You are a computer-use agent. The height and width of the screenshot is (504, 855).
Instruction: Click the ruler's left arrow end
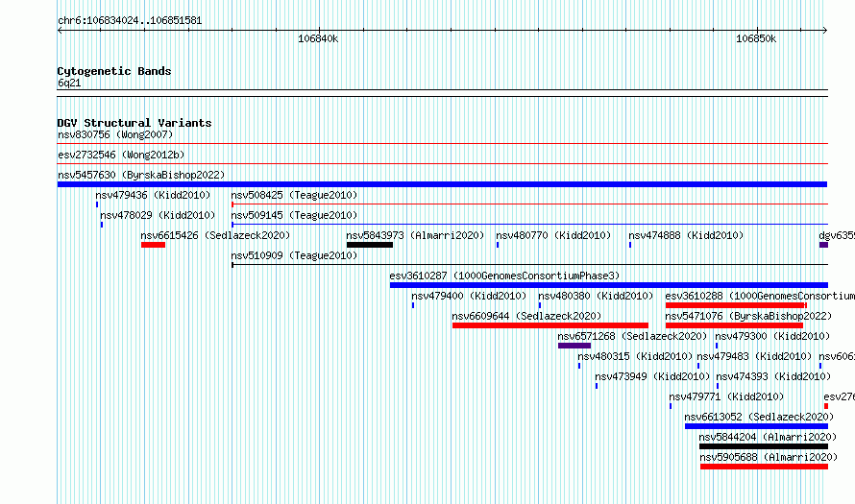(60, 31)
